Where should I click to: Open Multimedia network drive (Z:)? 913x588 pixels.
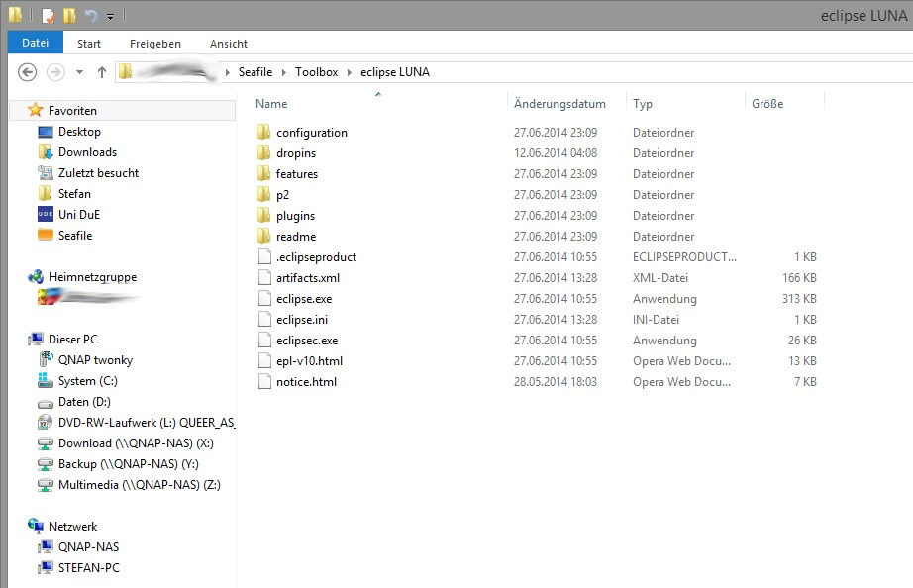click(140, 485)
